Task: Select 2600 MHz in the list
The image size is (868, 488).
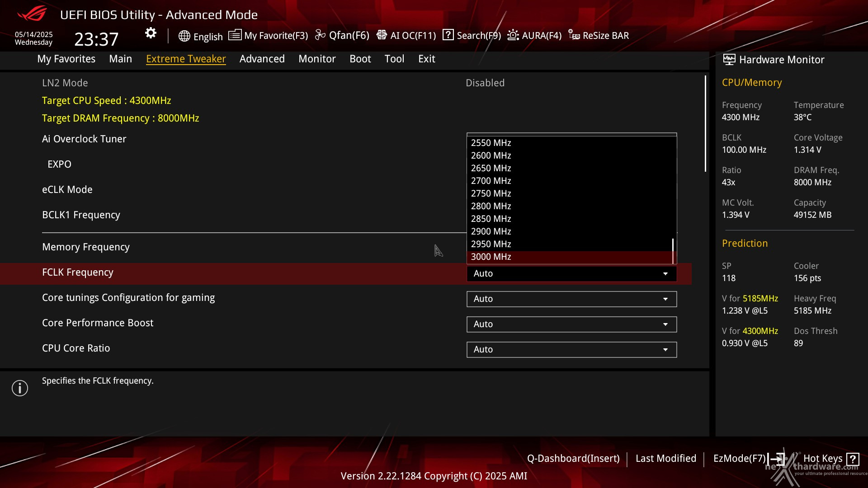Action: [570, 155]
